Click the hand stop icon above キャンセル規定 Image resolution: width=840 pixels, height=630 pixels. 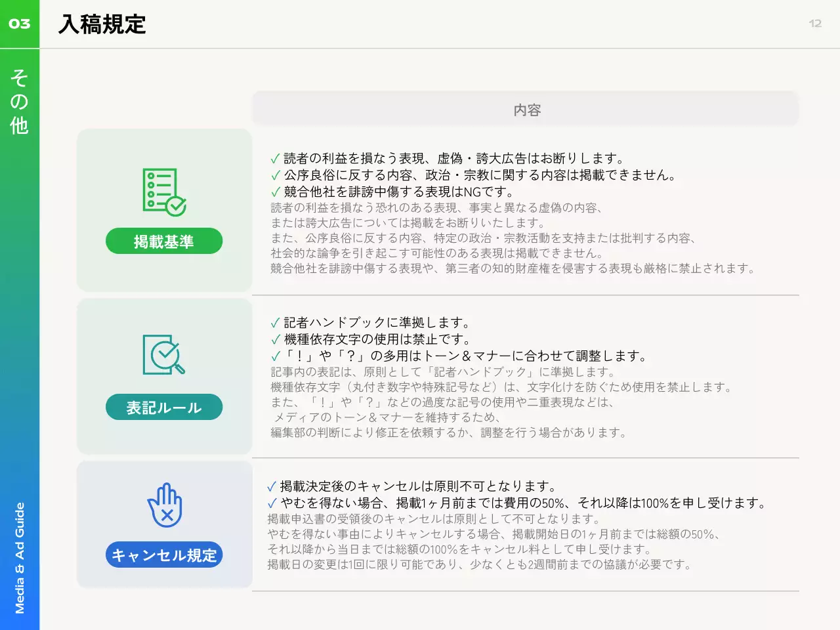click(165, 505)
